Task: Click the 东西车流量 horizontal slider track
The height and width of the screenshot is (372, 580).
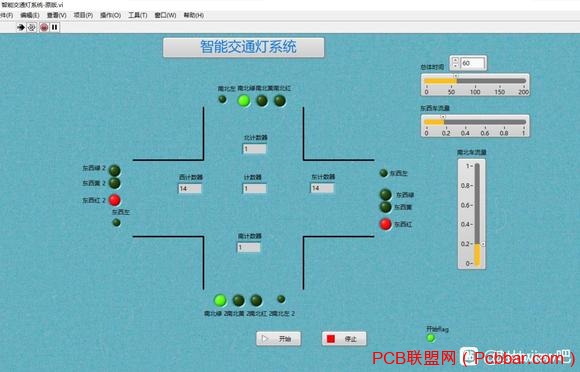Action: coord(475,122)
